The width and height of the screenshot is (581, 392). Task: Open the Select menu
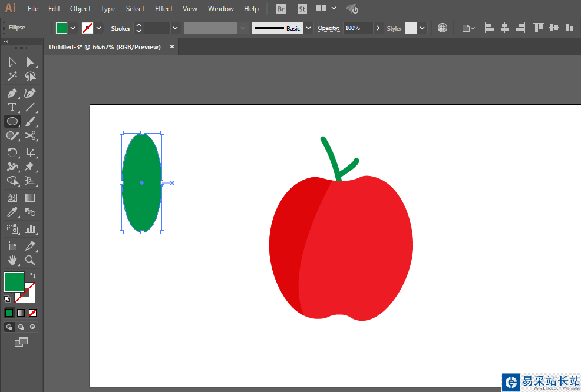136,8
